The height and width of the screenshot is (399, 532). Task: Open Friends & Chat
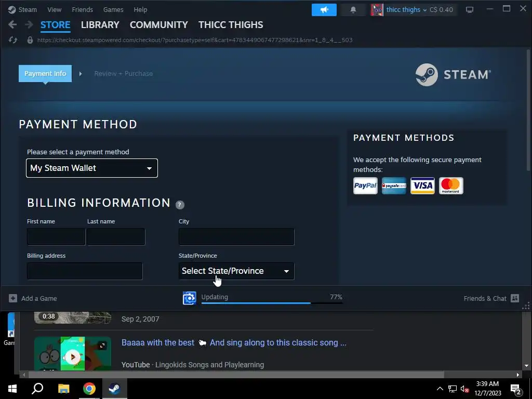point(485,299)
